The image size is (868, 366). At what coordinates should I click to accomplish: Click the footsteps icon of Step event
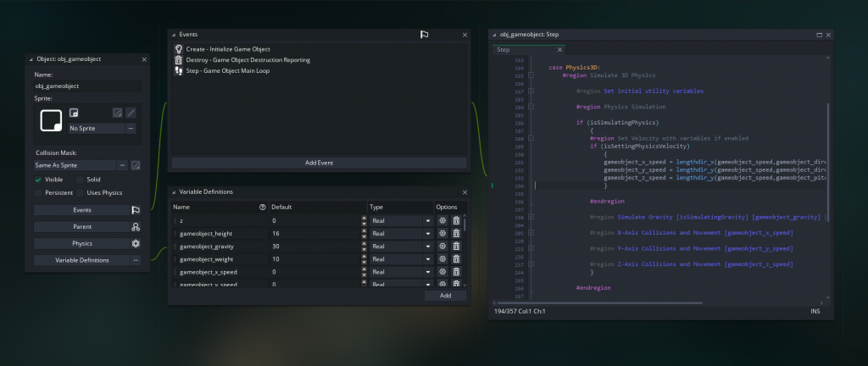pyautogui.click(x=178, y=71)
